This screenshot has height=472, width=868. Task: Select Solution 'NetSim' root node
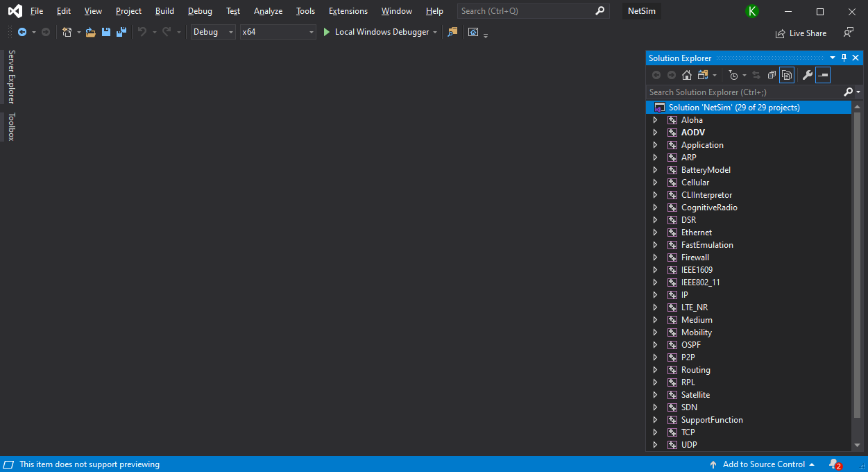click(x=749, y=108)
